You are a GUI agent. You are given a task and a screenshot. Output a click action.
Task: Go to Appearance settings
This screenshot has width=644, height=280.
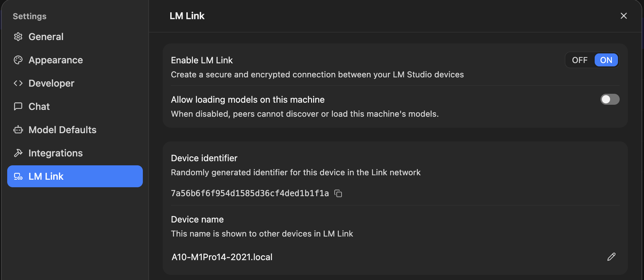pos(55,60)
